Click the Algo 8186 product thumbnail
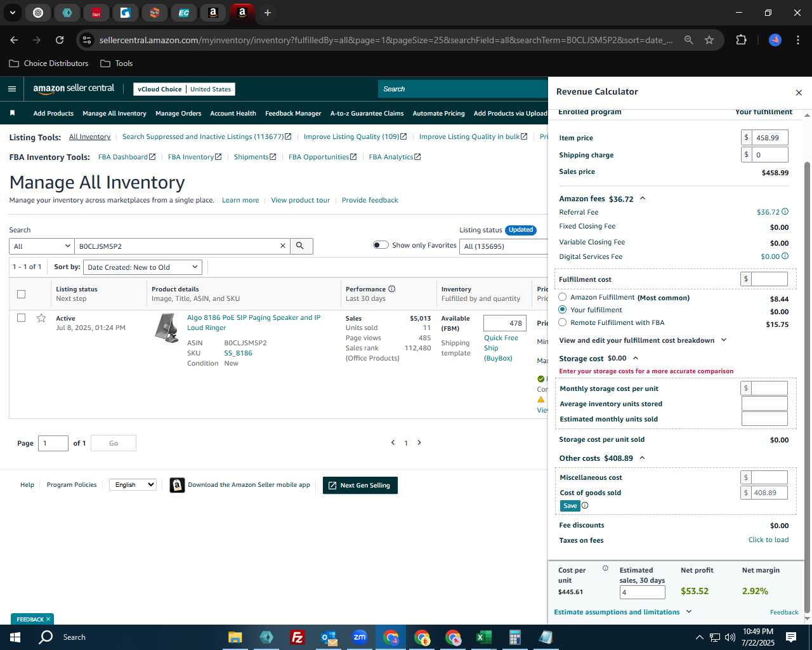 [x=167, y=328]
